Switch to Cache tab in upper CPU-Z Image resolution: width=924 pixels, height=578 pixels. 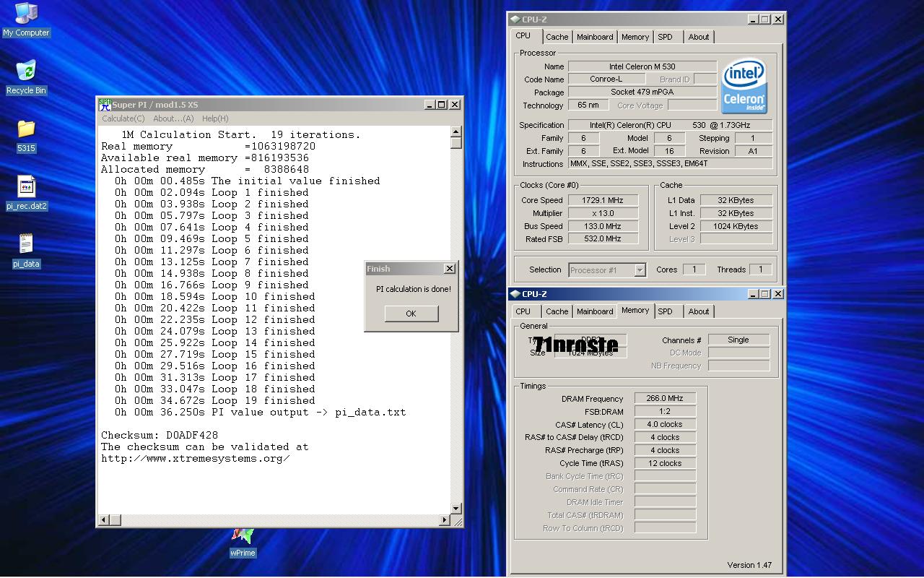pyautogui.click(x=557, y=37)
